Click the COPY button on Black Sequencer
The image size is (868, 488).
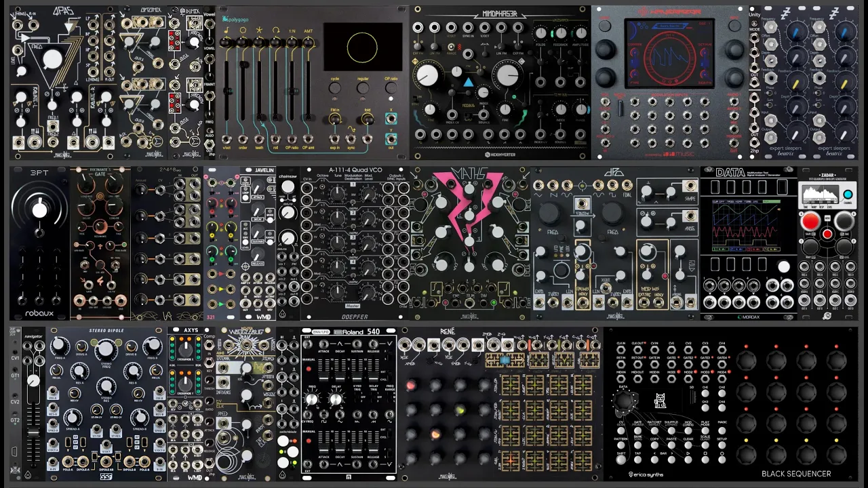point(654,445)
